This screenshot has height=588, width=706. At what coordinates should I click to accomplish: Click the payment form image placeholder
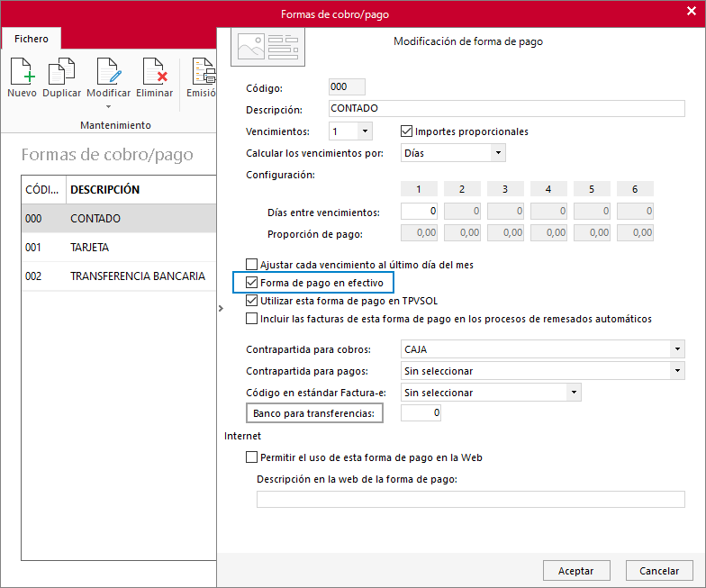pyautogui.click(x=268, y=47)
